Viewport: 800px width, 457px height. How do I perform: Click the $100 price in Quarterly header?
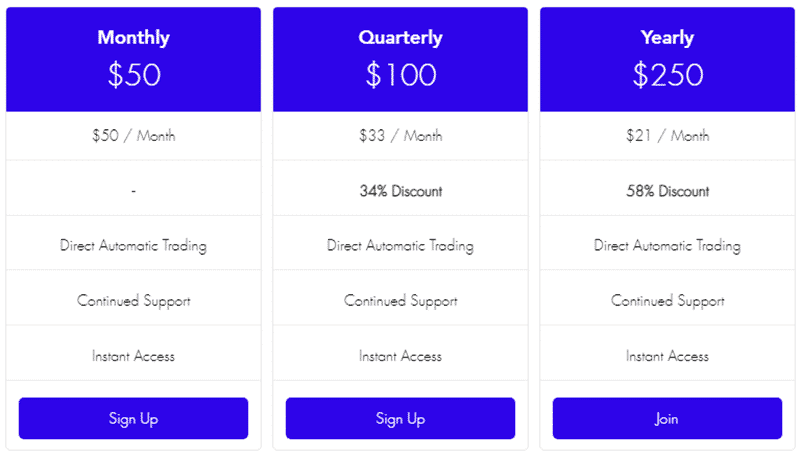pyautogui.click(x=401, y=75)
